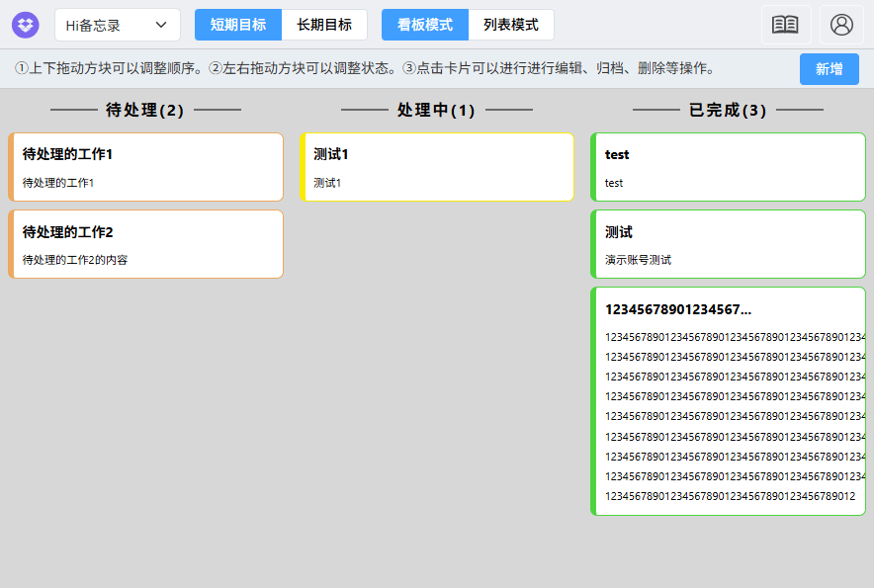The width and height of the screenshot is (874, 588).
Task: Click the yellow status bar on 测试1 card
Action: tap(303, 167)
